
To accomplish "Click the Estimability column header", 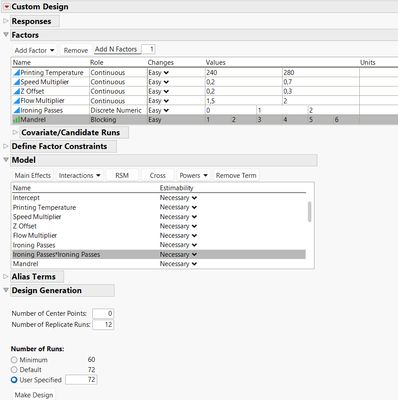I will (x=176, y=188).
